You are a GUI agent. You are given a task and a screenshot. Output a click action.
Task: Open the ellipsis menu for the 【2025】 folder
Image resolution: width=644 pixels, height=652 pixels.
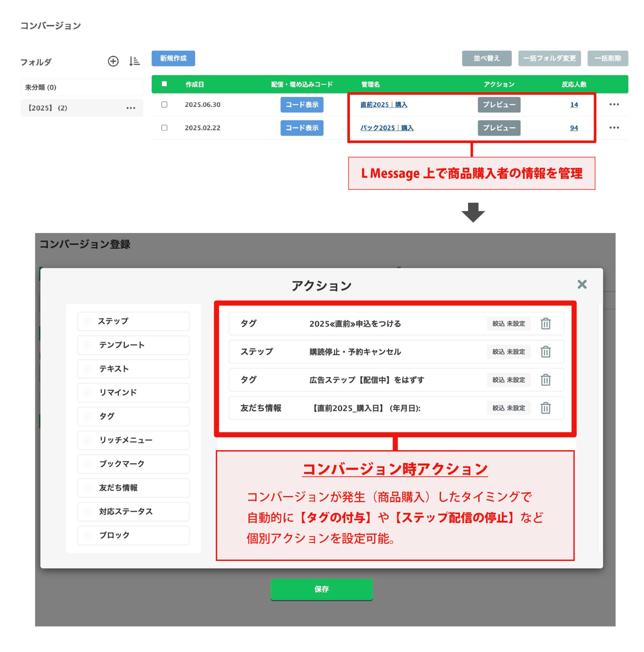(x=131, y=108)
